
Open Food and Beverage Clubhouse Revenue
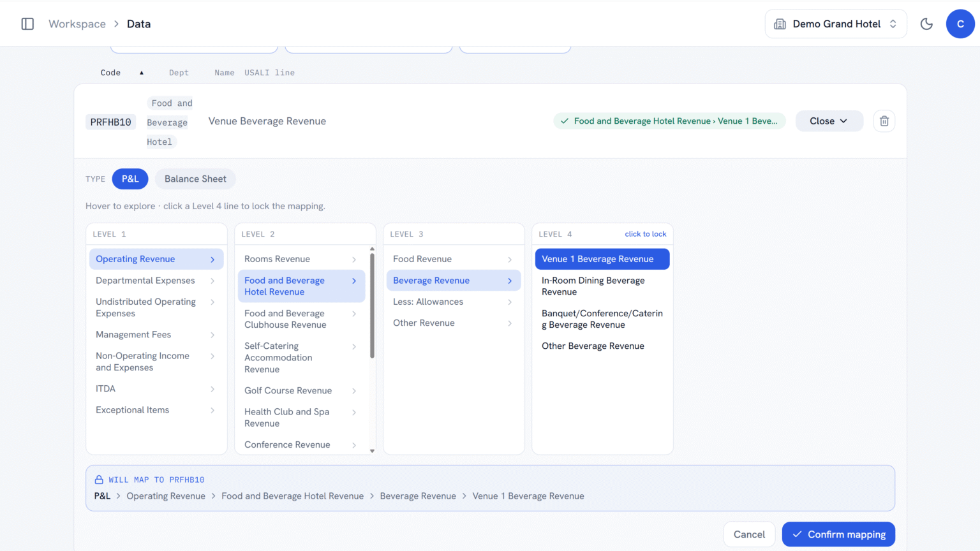coord(301,319)
